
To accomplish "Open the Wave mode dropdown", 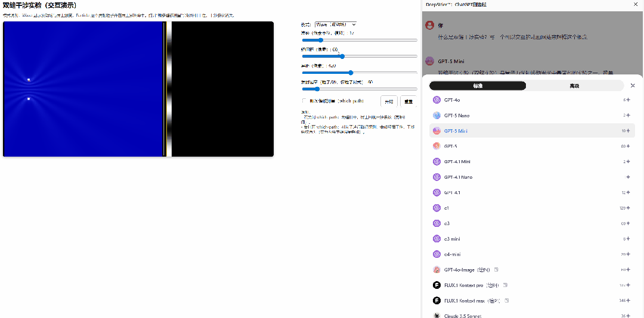I will 336,24.
